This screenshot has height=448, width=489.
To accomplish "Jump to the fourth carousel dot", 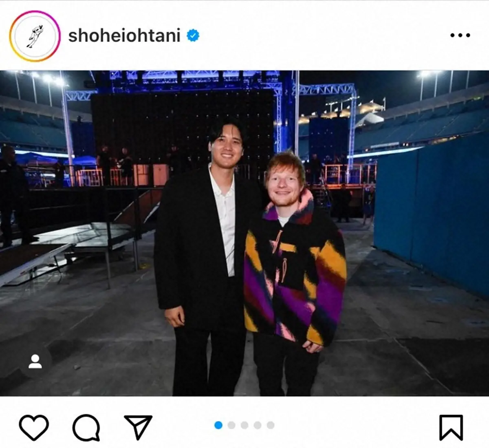I will tap(258, 425).
